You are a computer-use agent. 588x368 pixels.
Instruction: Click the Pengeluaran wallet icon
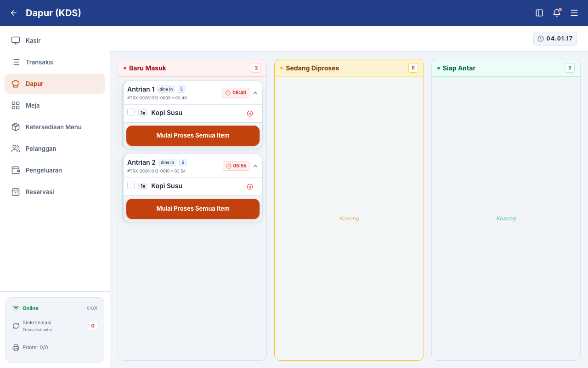click(x=16, y=170)
